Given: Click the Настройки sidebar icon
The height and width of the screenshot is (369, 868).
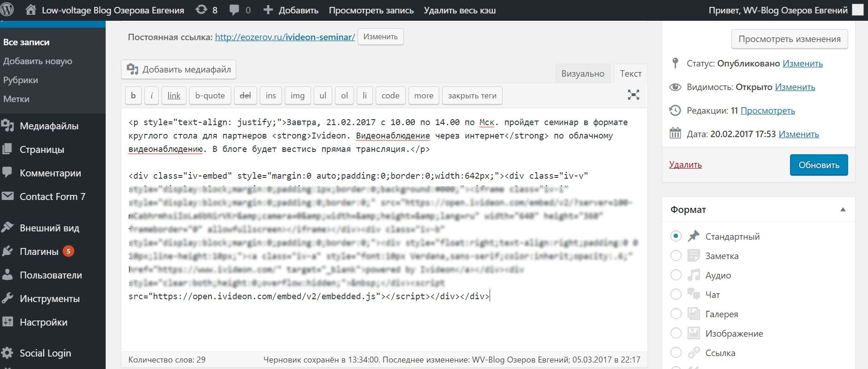Looking at the screenshot, I should tap(7, 322).
